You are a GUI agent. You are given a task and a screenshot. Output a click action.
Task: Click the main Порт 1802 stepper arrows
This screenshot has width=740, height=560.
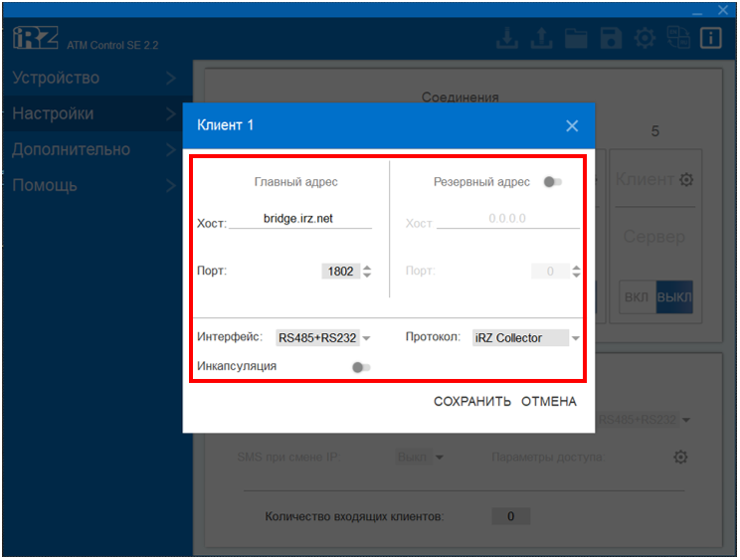(367, 272)
